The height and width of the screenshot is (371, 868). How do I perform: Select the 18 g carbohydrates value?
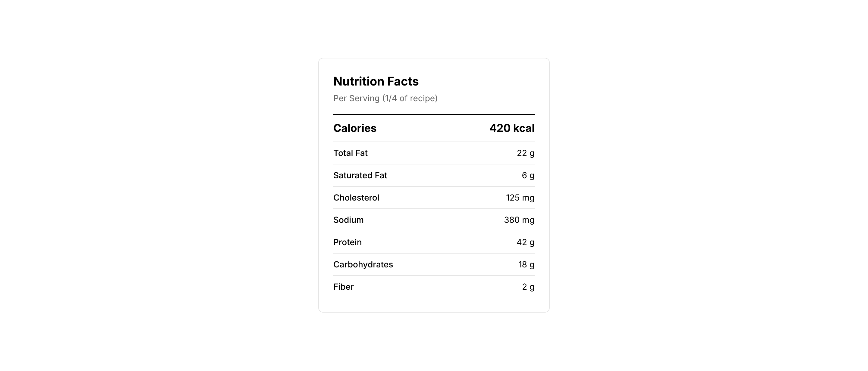tap(526, 264)
